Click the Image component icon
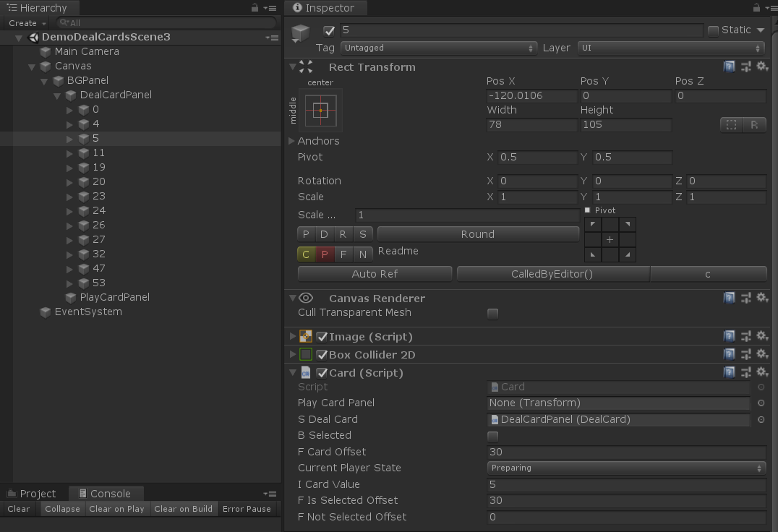The width and height of the screenshot is (778, 532). point(304,335)
